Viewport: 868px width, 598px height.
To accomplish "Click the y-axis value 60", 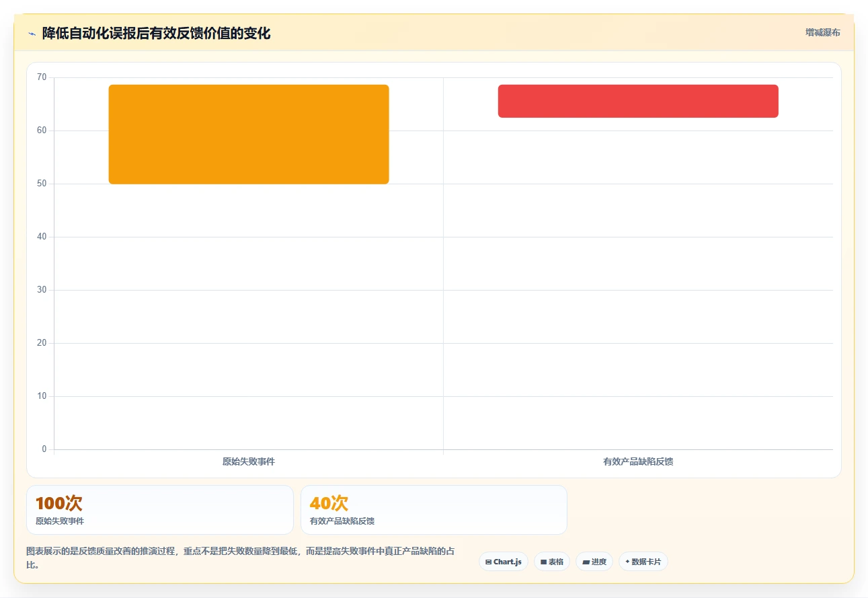I will tap(42, 130).
